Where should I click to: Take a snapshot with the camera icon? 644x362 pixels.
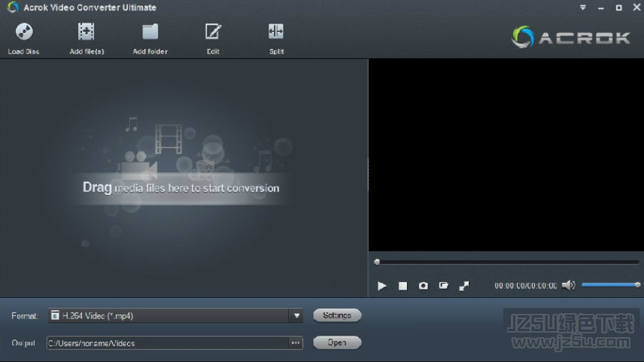423,285
